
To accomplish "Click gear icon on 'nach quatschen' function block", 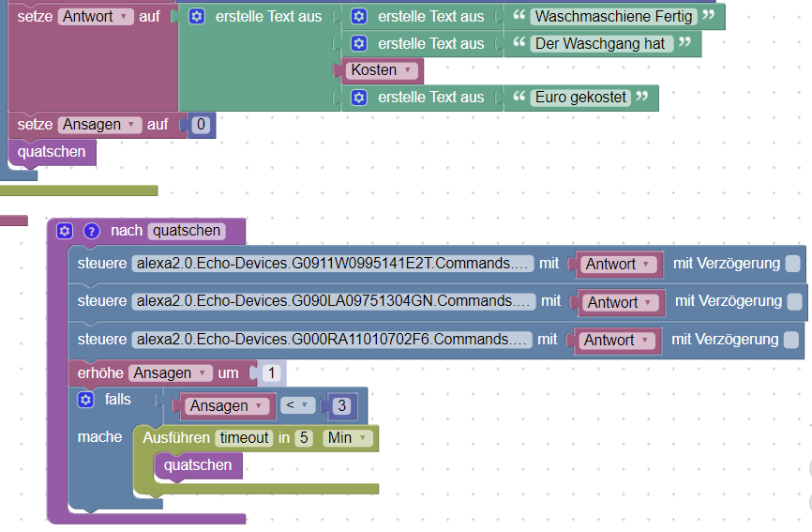I will tap(65, 231).
